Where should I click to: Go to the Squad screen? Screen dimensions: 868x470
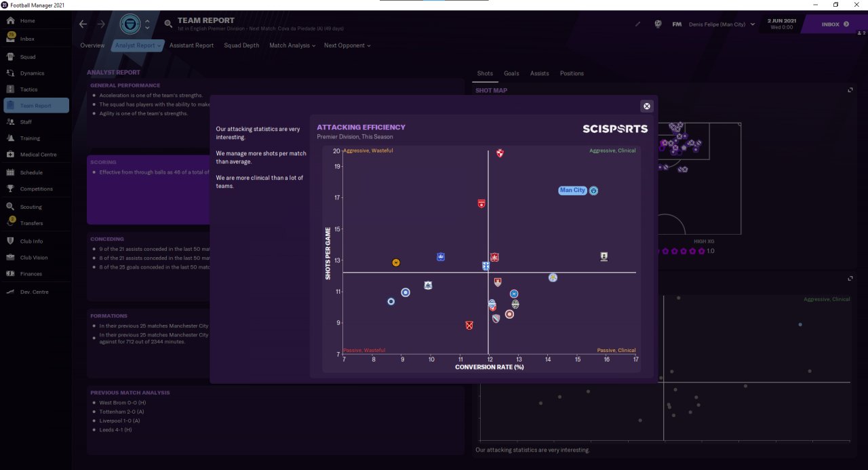pos(28,57)
